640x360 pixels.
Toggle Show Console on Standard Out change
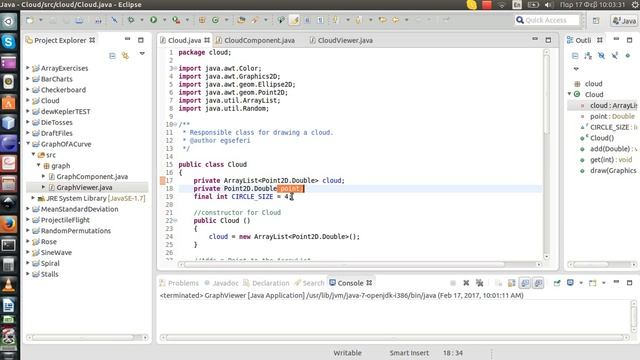(x=525, y=283)
